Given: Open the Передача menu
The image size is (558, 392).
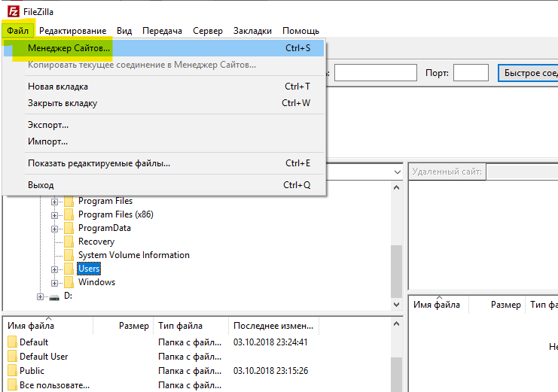Looking at the screenshot, I should click(162, 31).
